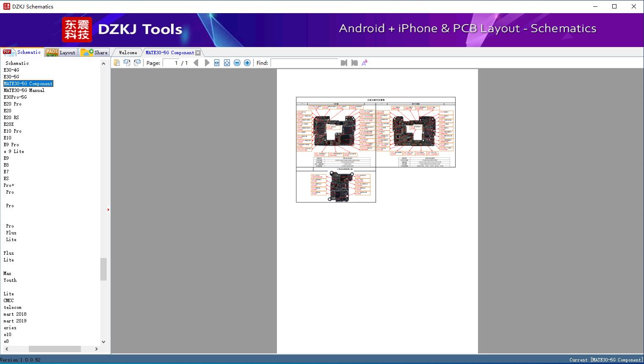The image size is (644, 364).
Task: Click the Current [MATE30-5G Component] status text
Action: click(606, 360)
